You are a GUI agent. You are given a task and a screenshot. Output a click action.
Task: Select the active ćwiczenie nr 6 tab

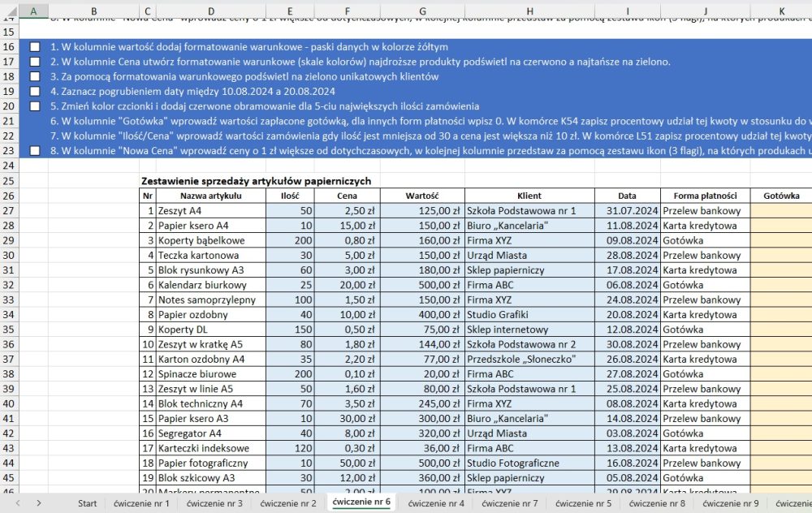coord(361,502)
